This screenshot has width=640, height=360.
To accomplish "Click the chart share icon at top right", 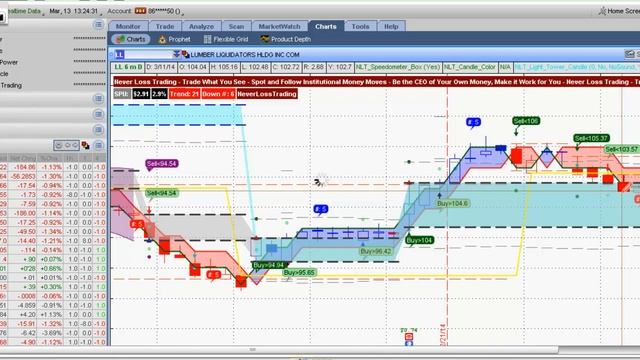I will click(x=629, y=54).
